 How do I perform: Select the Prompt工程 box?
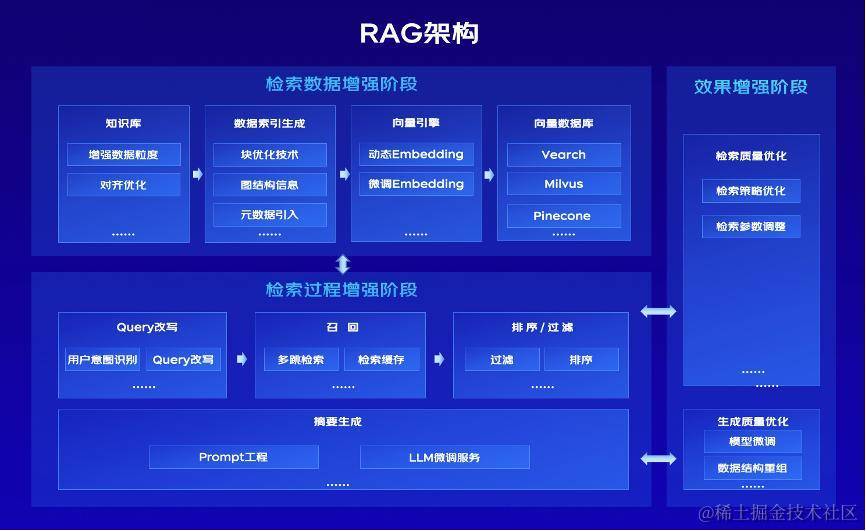[x=234, y=457]
